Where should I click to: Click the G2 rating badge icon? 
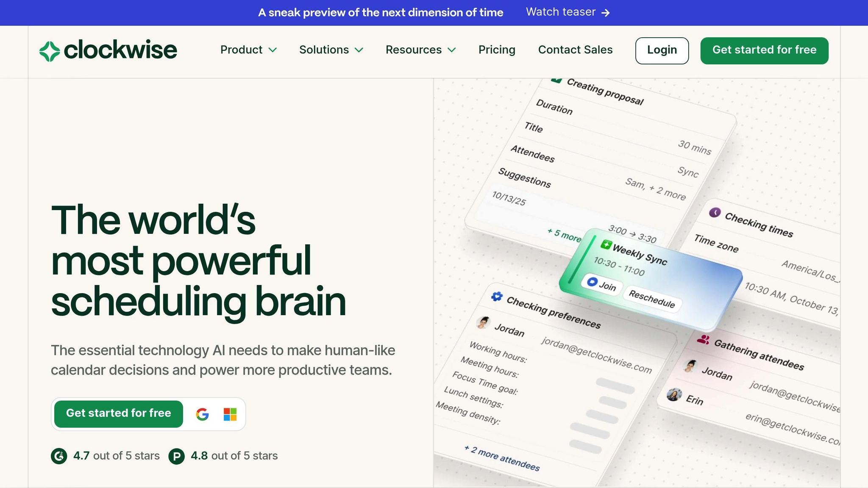(x=59, y=456)
